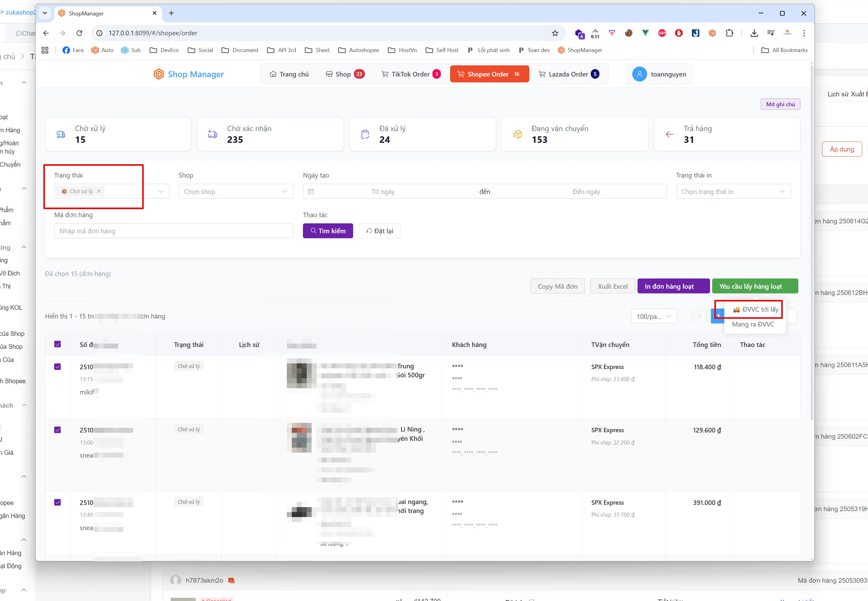The image size is (868, 601).
Task: Uncheck the 129.600 đ order row checkbox
Action: (58, 430)
